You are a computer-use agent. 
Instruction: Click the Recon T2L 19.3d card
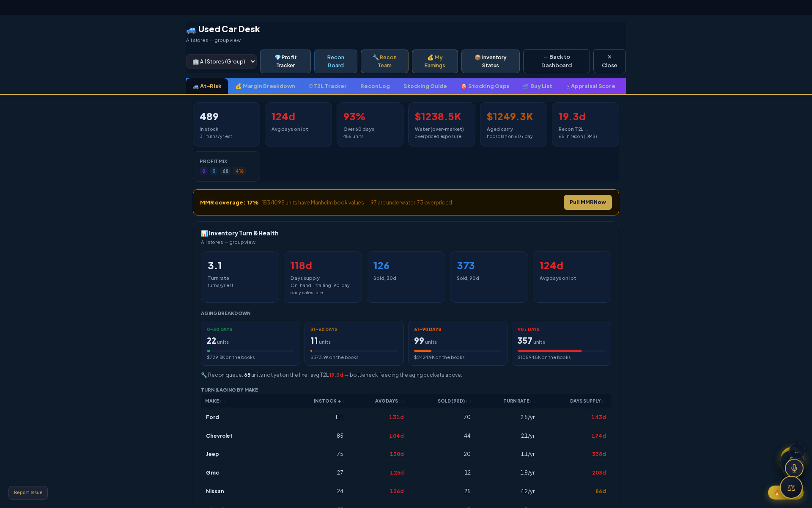pyautogui.click(x=585, y=124)
